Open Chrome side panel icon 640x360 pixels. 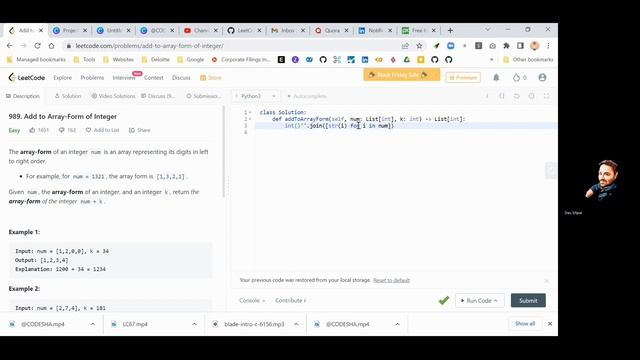(520, 46)
